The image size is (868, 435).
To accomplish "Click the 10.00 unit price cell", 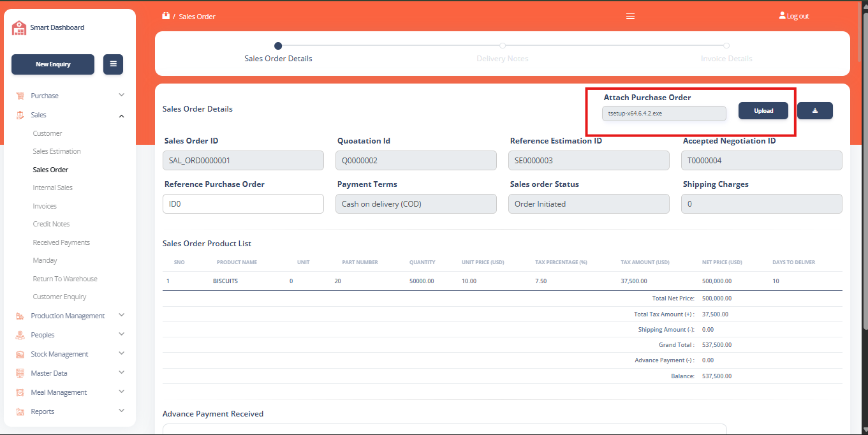I will point(469,281).
